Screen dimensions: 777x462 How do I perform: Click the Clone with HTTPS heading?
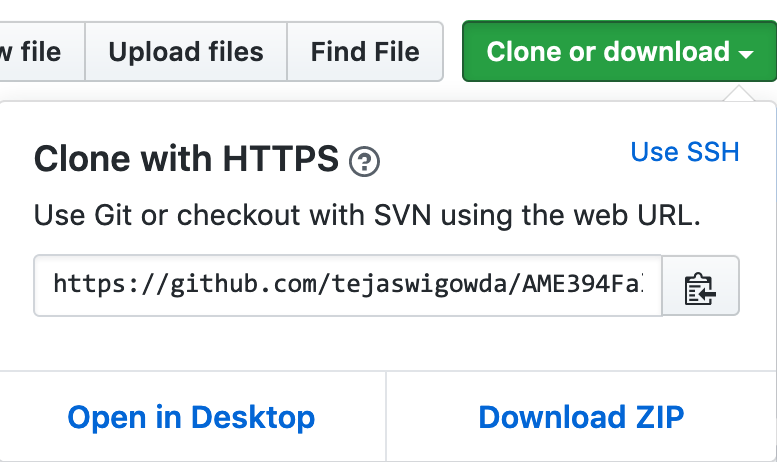[186, 159]
